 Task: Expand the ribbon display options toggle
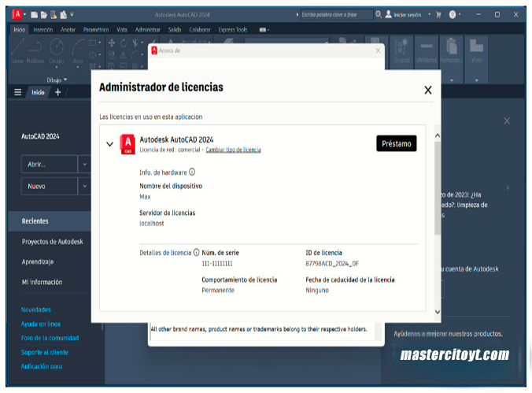pos(264,30)
